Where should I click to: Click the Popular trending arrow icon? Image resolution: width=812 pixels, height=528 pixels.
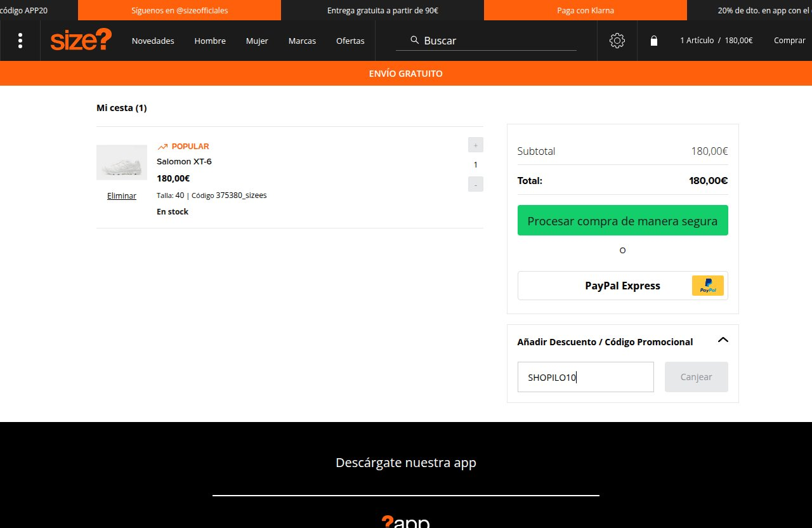pos(162,147)
